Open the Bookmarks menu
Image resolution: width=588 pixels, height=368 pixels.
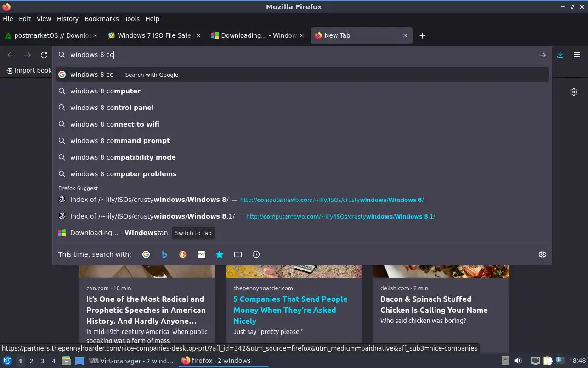tap(102, 19)
